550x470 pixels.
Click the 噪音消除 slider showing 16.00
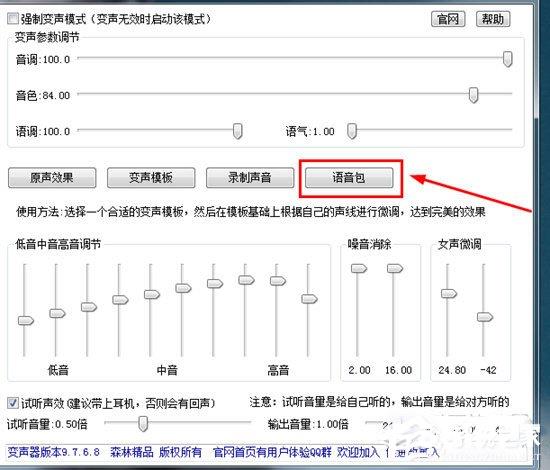pos(395,269)
